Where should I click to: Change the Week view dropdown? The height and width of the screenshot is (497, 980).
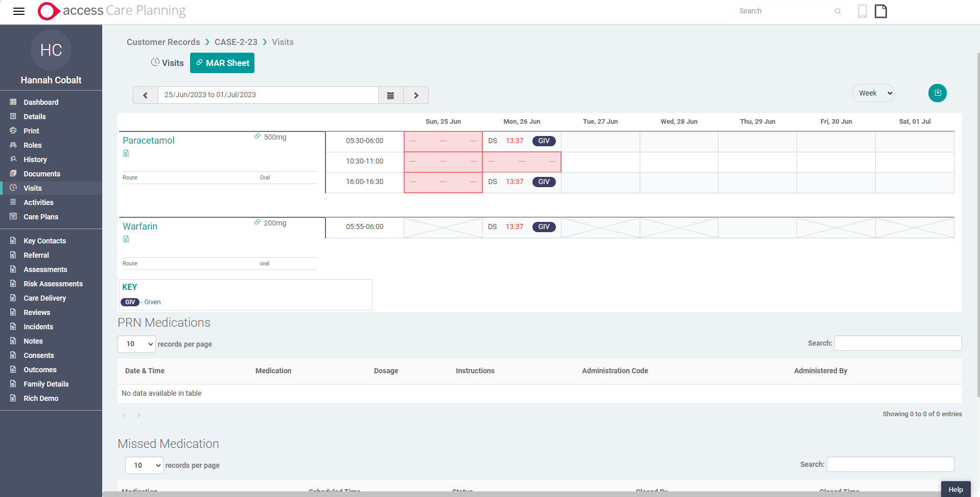tap(873, 93)
